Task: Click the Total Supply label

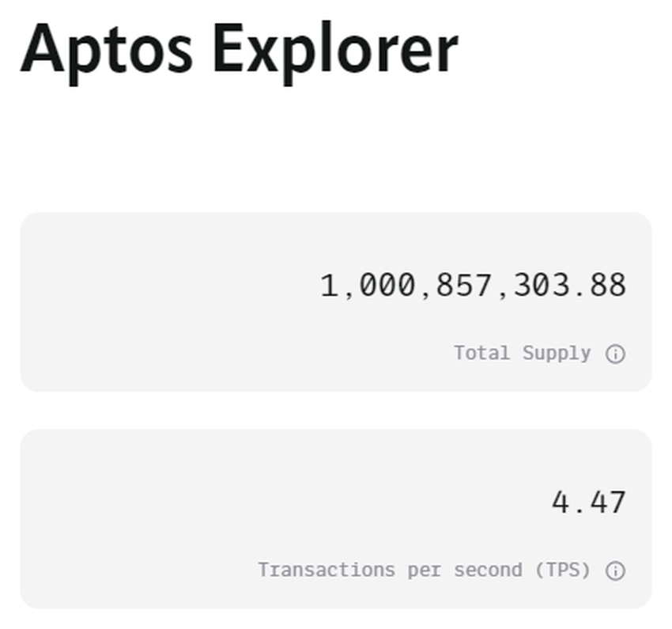Action: pos(522,353)
